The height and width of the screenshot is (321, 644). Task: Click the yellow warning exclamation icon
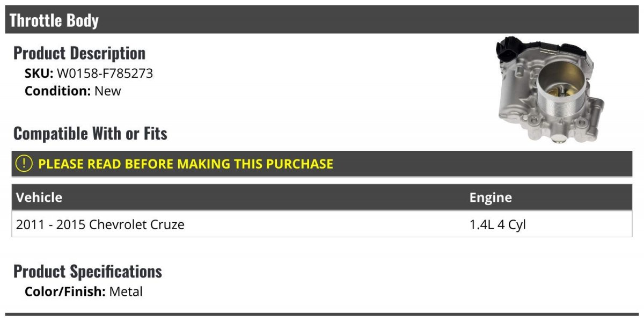click(x=24, y=164)
